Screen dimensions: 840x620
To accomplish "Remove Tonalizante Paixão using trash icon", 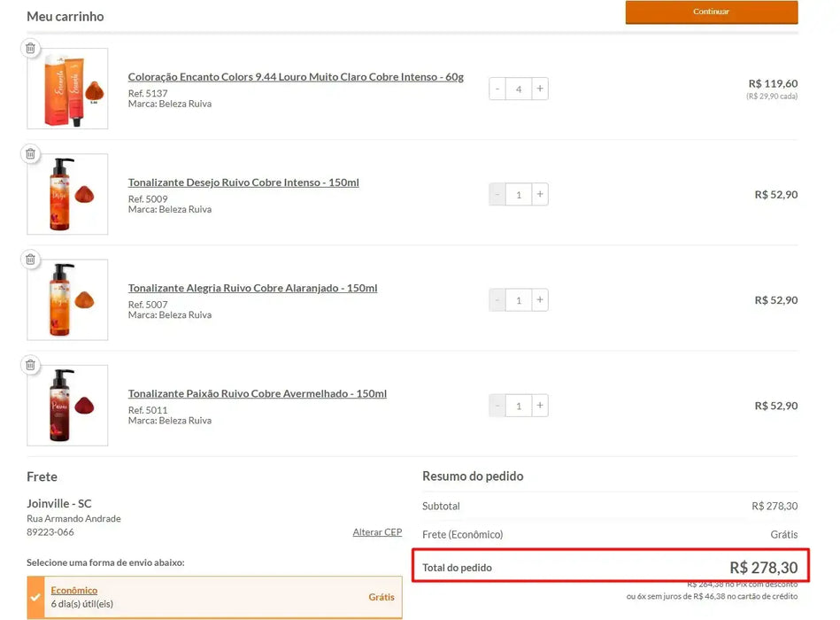I will click(30, 365).
